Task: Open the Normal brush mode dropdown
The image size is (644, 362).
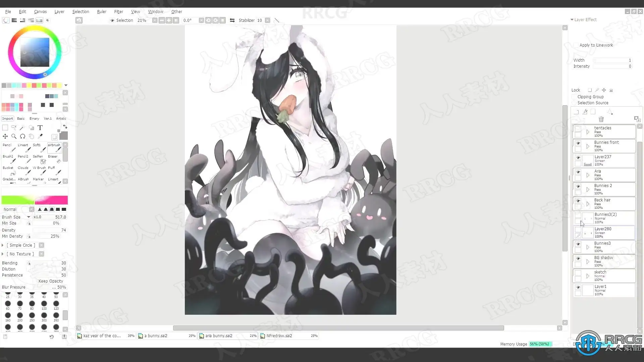Action: 32,209
